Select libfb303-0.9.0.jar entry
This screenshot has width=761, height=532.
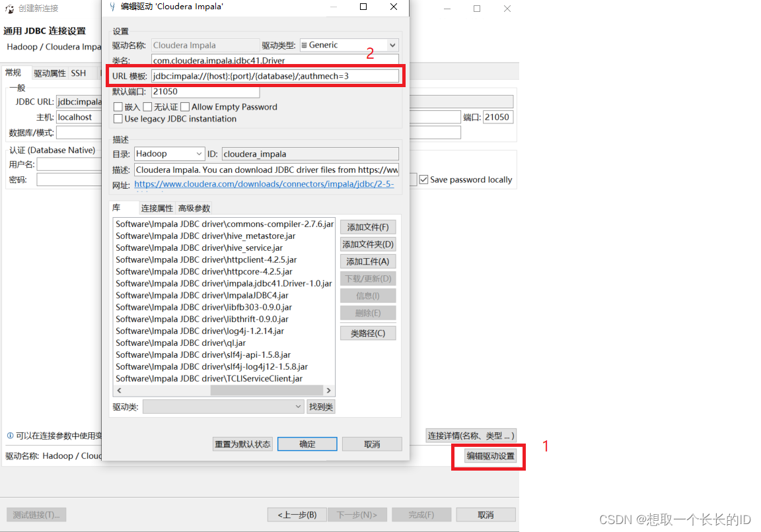point(204,307)
